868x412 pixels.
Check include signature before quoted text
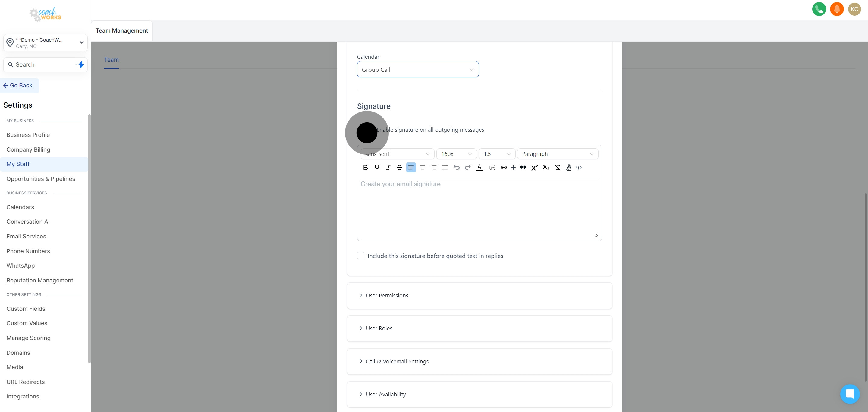(x=360, y=256)
